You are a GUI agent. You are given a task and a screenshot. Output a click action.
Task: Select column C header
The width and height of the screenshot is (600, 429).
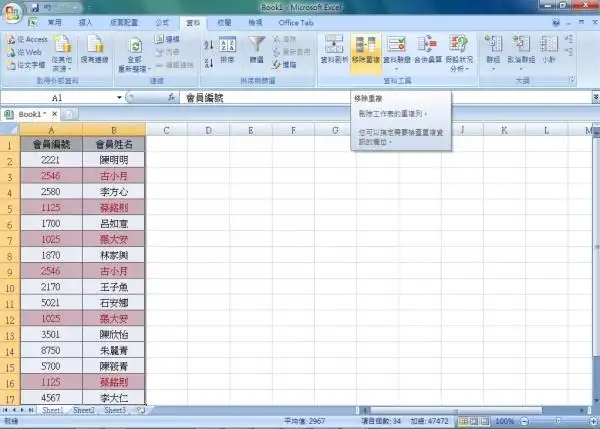(166, 130)
